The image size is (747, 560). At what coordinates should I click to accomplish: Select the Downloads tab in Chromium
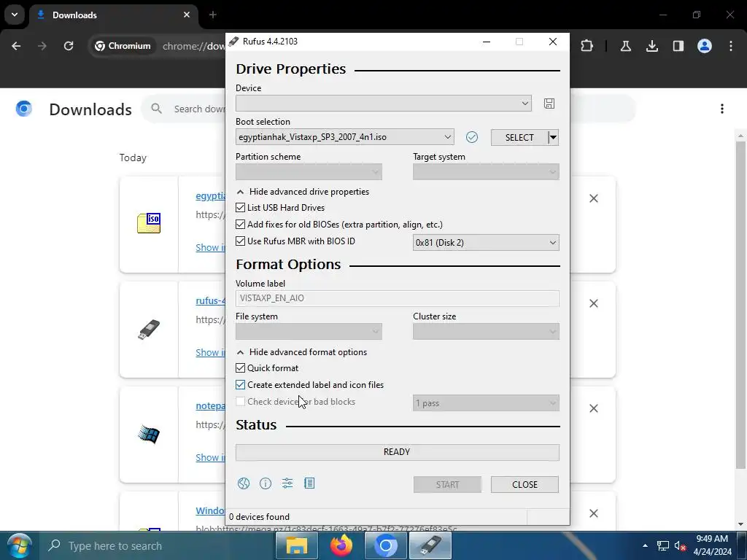113,15
